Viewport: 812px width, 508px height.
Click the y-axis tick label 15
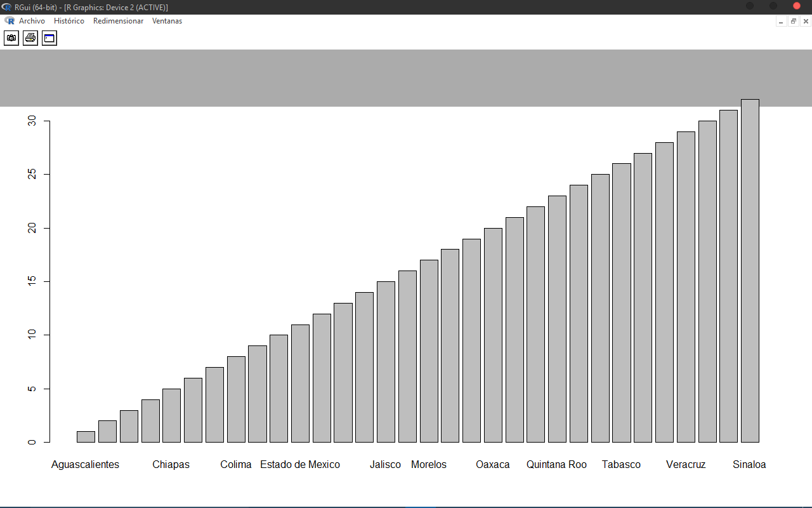pos(32,281)
